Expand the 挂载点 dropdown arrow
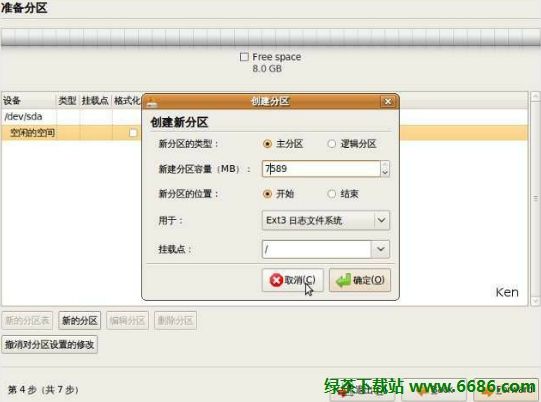The image size is (541, 402). pyautogui.click(x=381, y=249)
